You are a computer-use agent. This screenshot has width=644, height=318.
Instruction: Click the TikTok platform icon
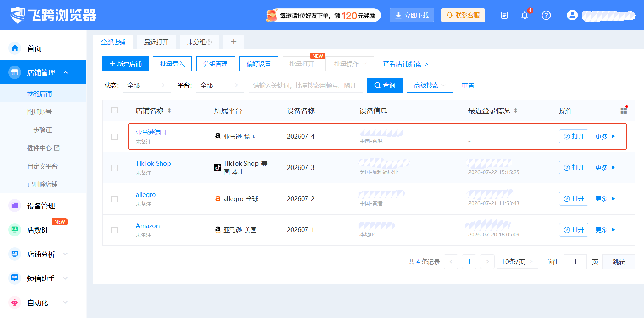coord(218,167)
